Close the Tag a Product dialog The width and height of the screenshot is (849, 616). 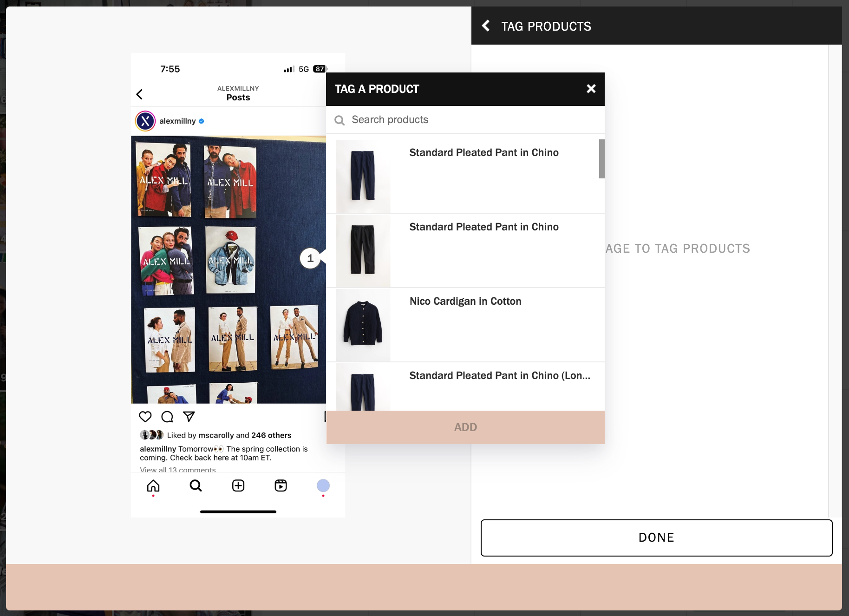coord(591,89)
